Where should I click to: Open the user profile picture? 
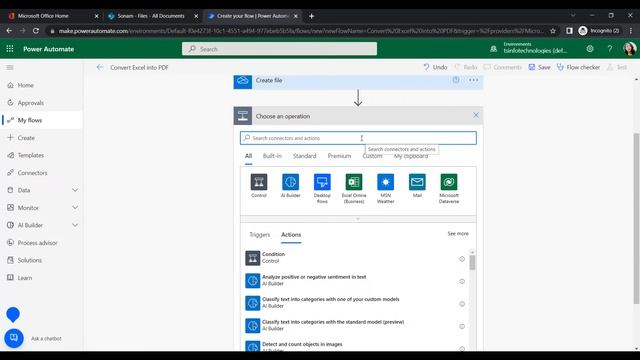pyautogui.click(x=629, y=49)
